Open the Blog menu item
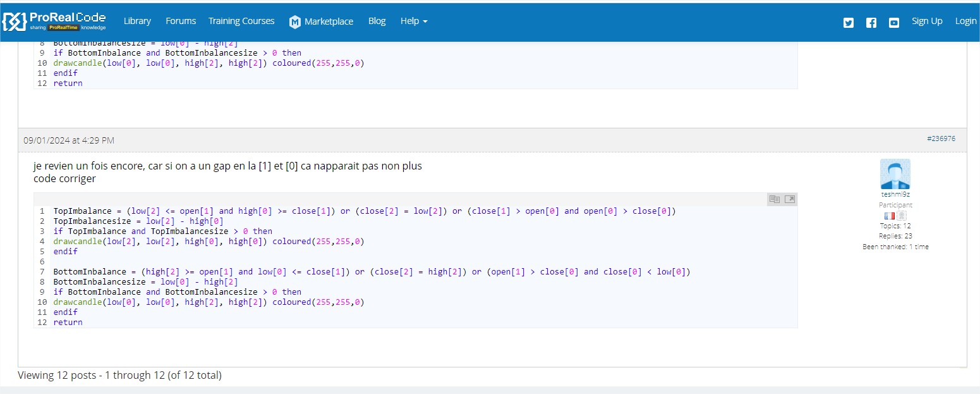980x394 pixels. (x=377, y=21)
